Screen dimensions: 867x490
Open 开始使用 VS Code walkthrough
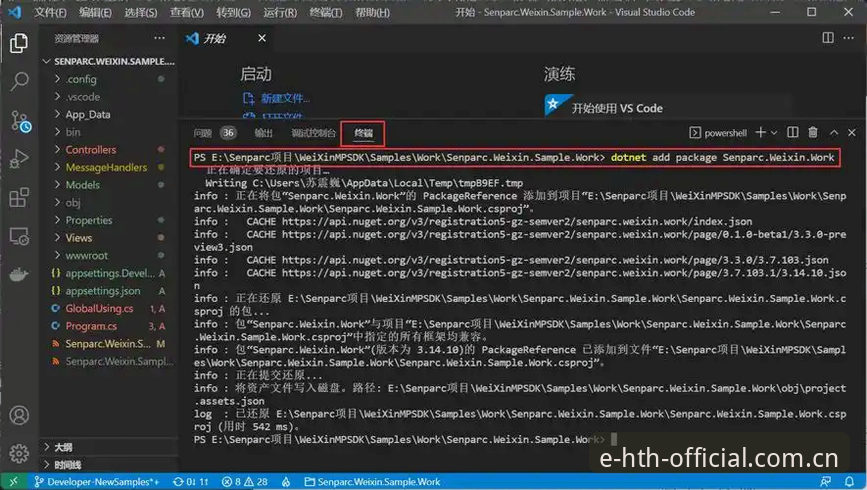pos(617,108)
